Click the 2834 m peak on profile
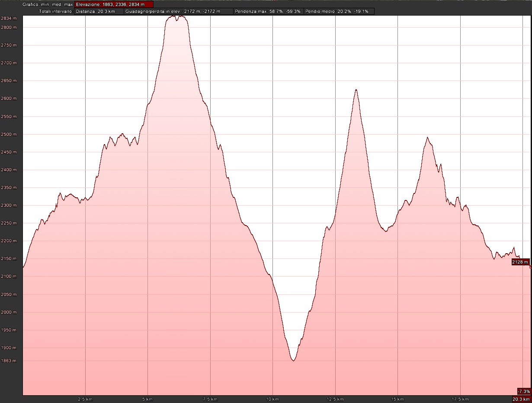The image size is (532, 403). click(x=182, y=16)
